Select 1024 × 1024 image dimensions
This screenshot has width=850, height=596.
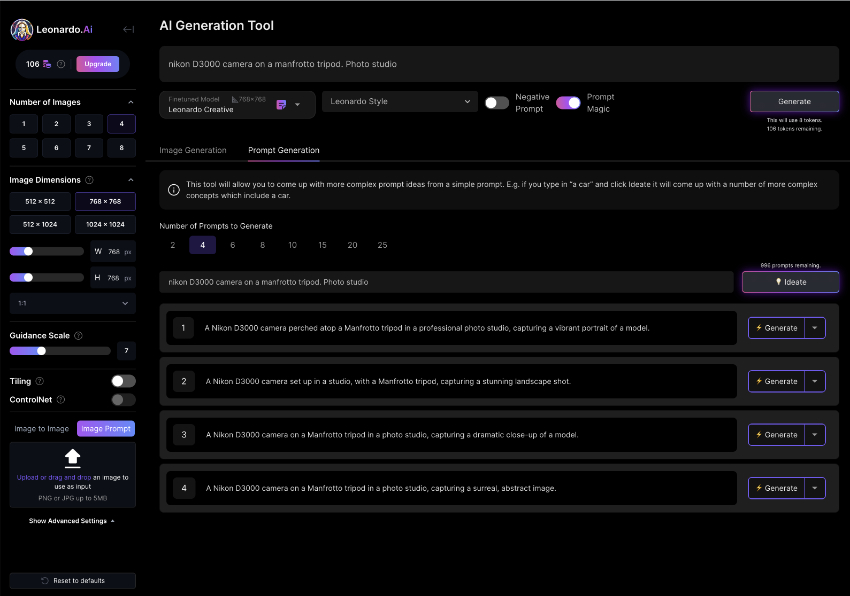[105, 225]
